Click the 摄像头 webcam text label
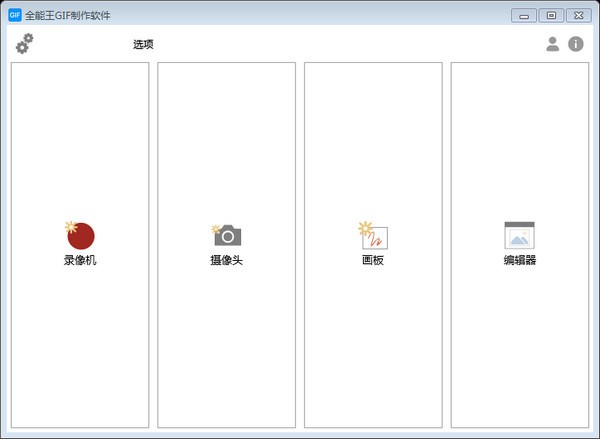The width and height of the screenshot is (600, 439). pos(227,260)
